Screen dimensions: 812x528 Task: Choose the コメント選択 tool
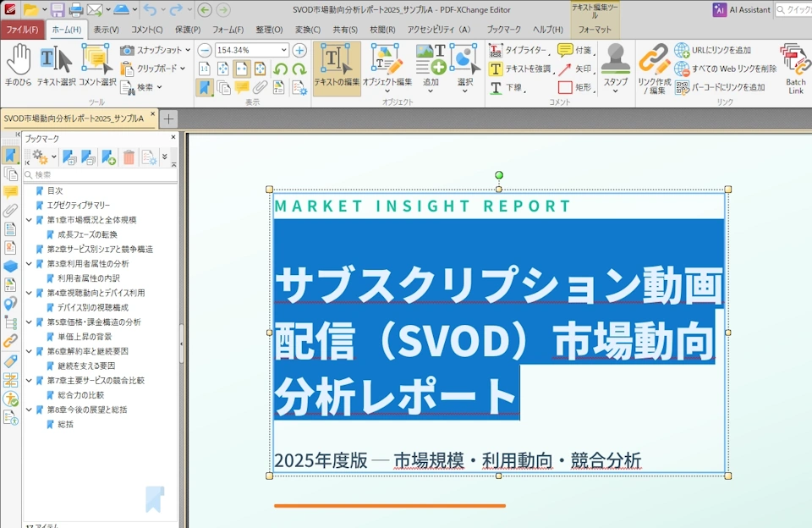[x=97, y=65]
